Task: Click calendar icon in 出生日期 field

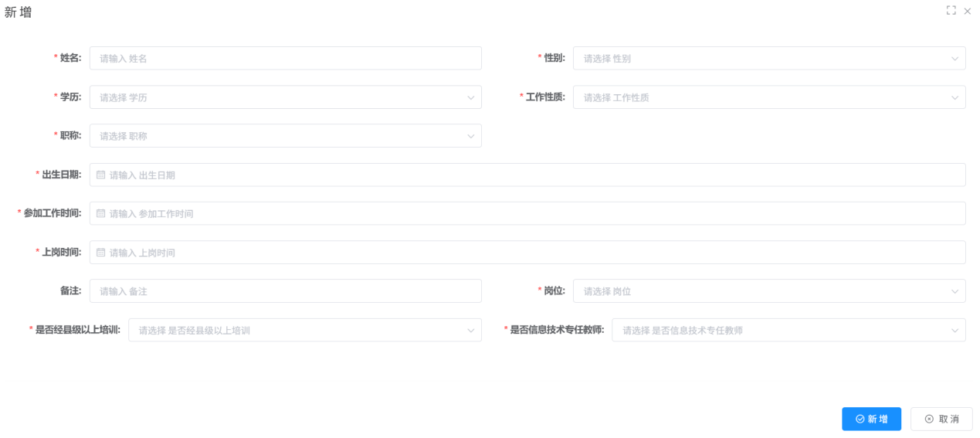Action: point(100,175)
